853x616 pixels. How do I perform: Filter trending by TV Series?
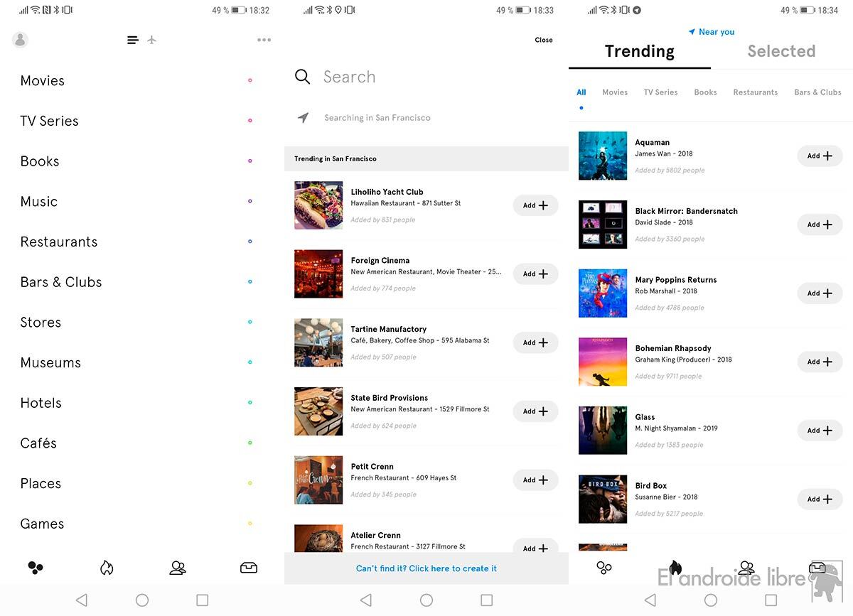pyautogui.click(x=660, y=92)
